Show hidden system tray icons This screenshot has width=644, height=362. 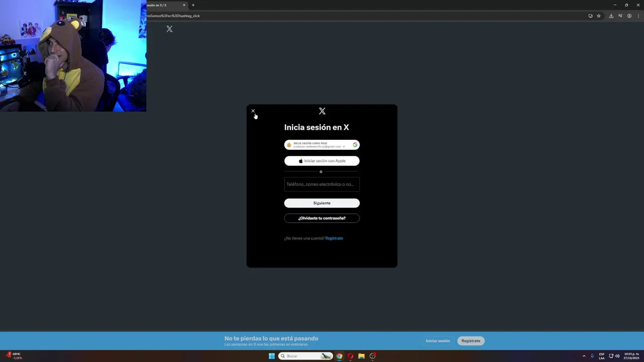point(584,356)
